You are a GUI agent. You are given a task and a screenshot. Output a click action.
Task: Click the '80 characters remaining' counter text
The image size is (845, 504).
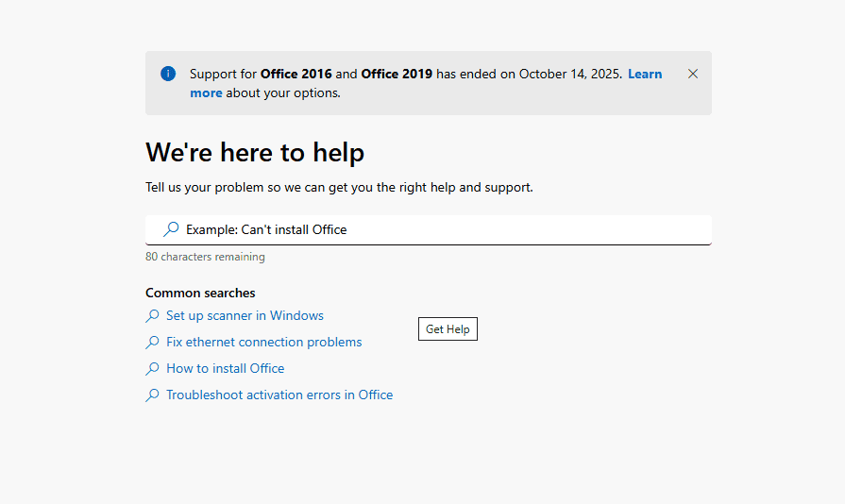(205, 257)
